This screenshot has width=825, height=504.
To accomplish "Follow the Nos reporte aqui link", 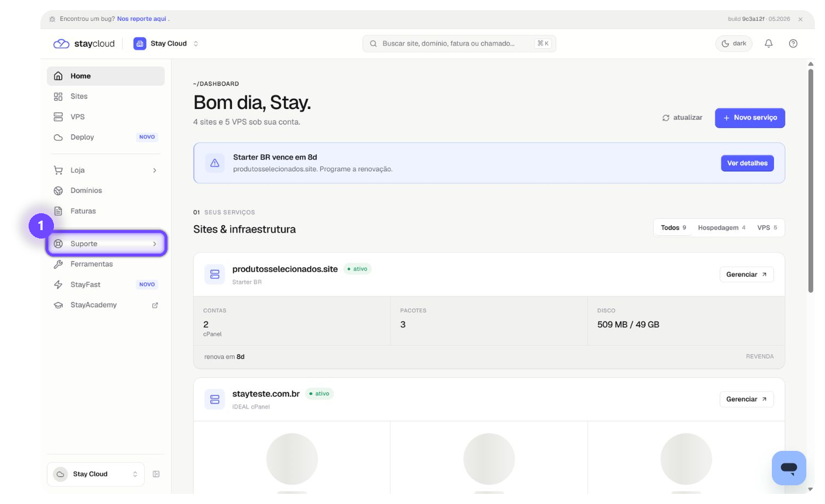I will pos(142,19).
